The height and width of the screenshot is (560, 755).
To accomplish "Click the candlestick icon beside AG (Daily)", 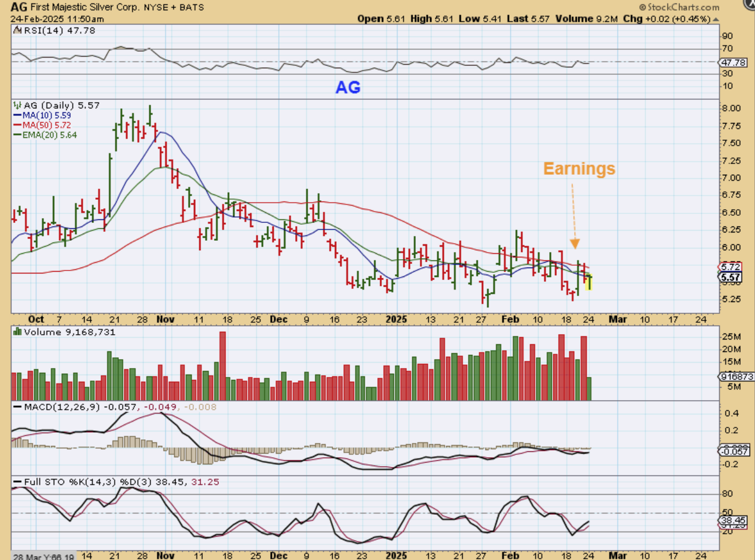I will point(17,105).
